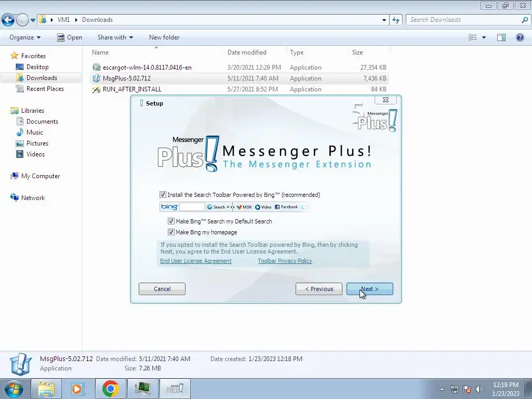Click the Bing toolbar search field preview

point(192,207)
